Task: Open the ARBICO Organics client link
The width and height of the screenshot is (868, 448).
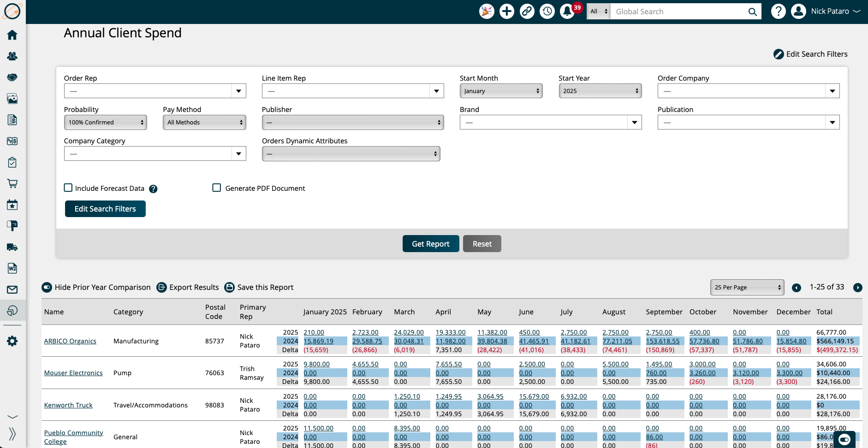Action: click(70, 341)
